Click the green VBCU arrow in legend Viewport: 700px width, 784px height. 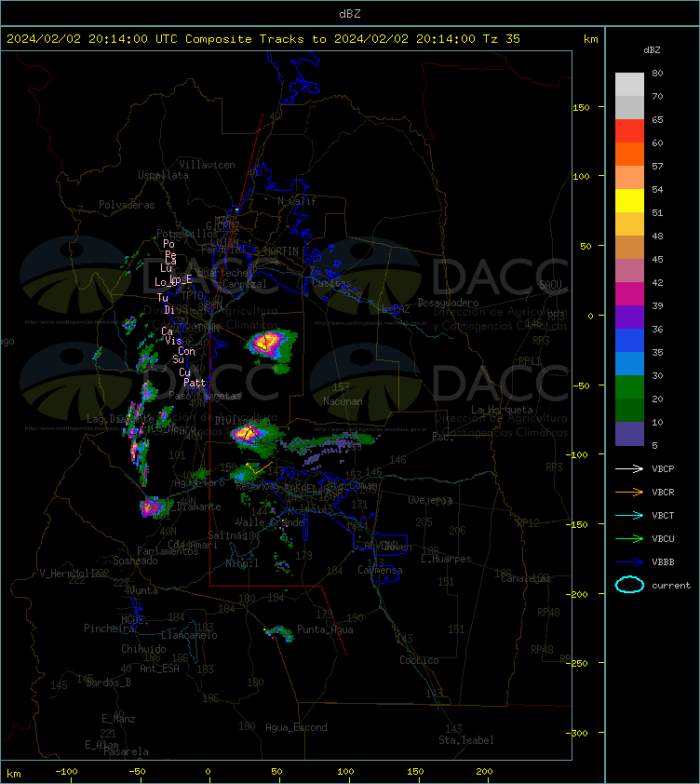(x=629, y=538)
